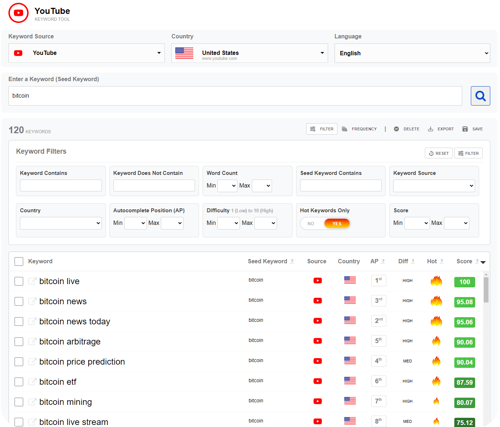Check the box for bitcoin news today
This screenshot has width=500, height=427.
coord(19,321)
